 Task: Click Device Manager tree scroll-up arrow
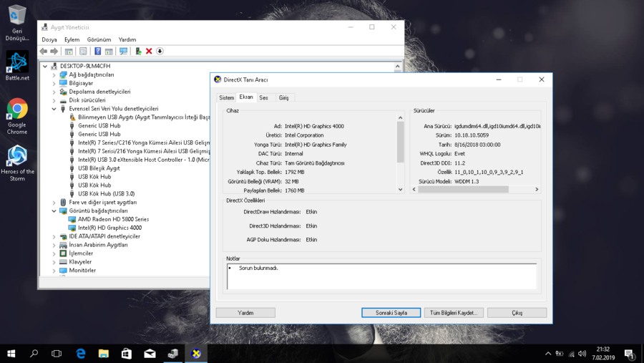click(398, 66)
